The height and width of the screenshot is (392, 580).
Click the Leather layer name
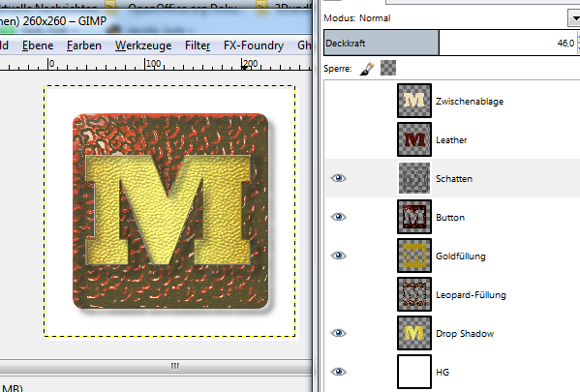451,140
